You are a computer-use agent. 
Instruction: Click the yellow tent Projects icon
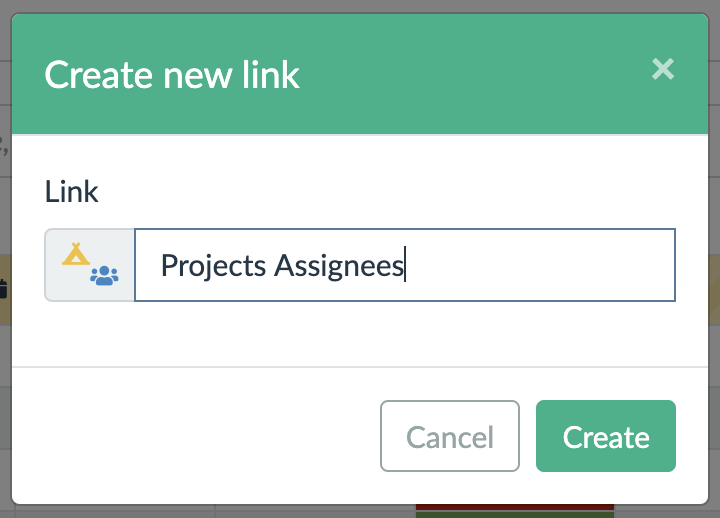coord(75,254)
